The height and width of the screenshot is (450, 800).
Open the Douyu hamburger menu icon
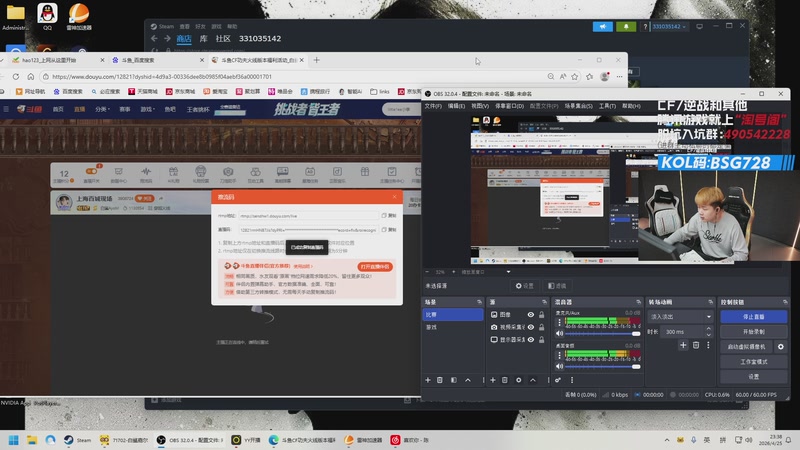[x=6, y=109]
